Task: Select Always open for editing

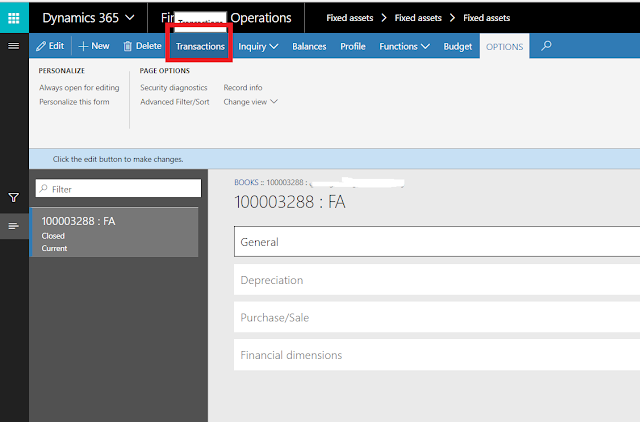Action: 79,88
